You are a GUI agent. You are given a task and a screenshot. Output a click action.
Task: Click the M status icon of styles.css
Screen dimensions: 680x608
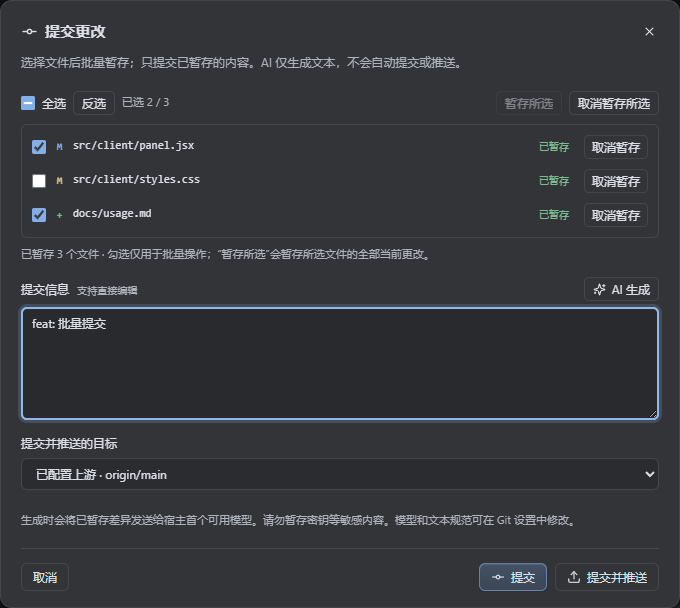tap(59, 181)
